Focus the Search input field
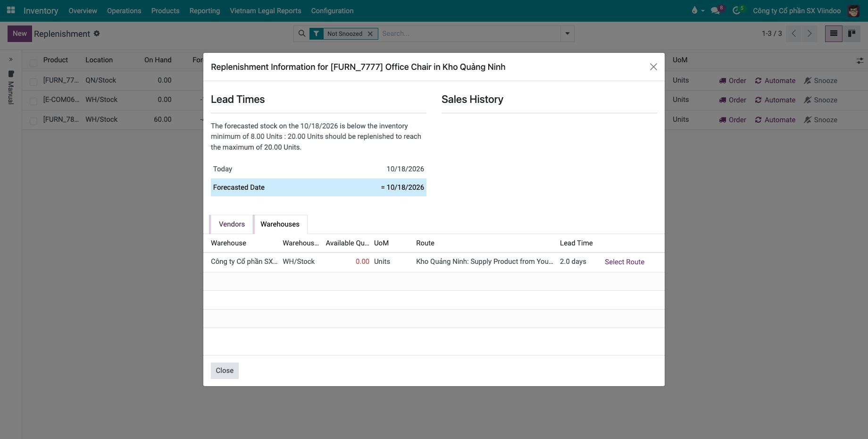 (x=469, y=34)
